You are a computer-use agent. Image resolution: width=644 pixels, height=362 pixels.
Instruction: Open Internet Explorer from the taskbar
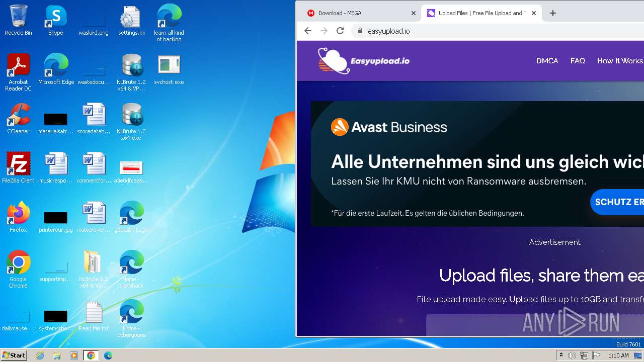click(x=40, y=355)
